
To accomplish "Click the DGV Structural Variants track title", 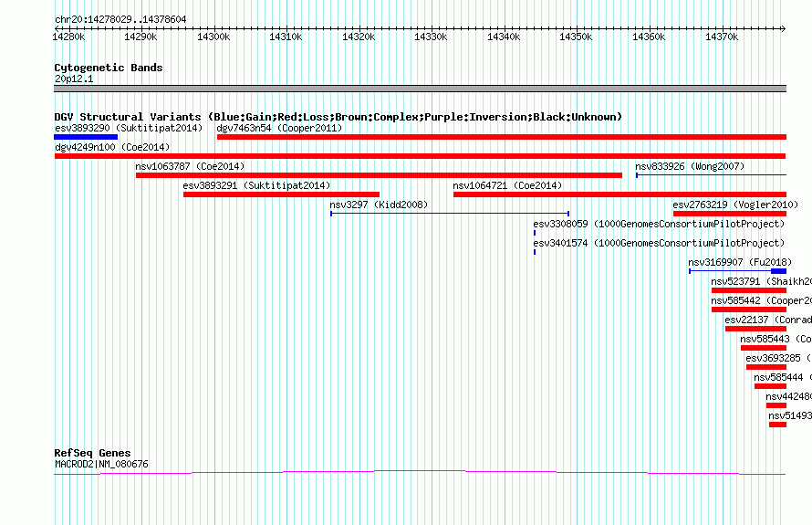I will pos(338,117).
